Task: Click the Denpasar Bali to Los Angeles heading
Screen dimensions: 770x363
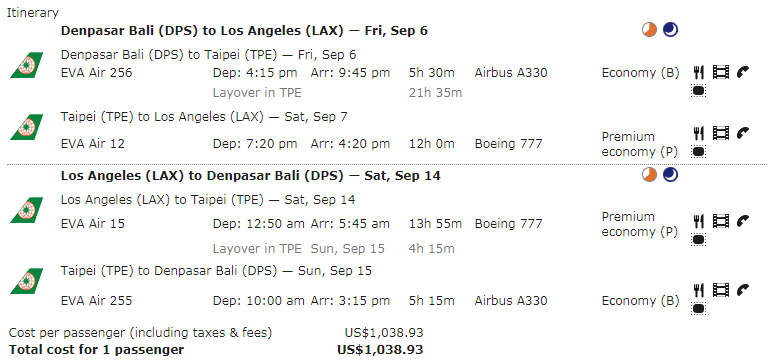Action: 244,31
